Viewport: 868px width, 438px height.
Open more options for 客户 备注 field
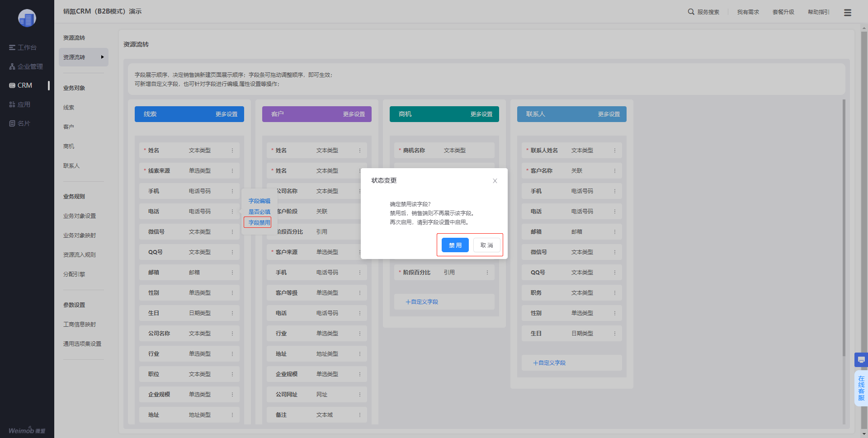point(360,415)
